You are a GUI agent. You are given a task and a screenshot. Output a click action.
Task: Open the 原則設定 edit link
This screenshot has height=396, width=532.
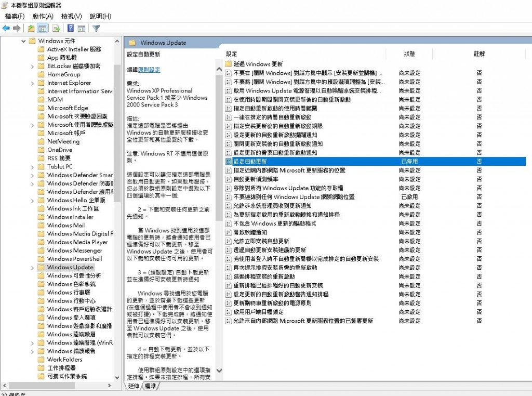149,70
